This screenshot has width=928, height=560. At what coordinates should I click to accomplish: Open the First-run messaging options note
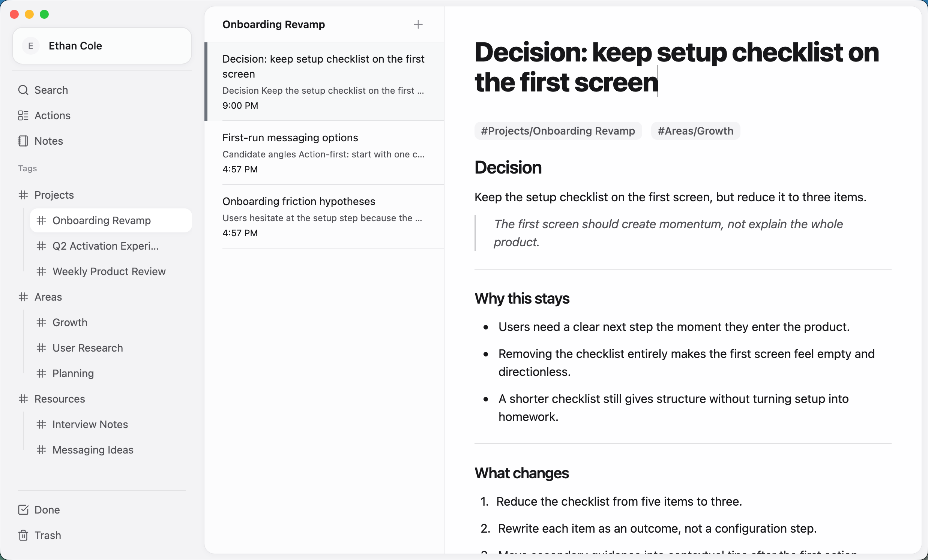(324, 153)
